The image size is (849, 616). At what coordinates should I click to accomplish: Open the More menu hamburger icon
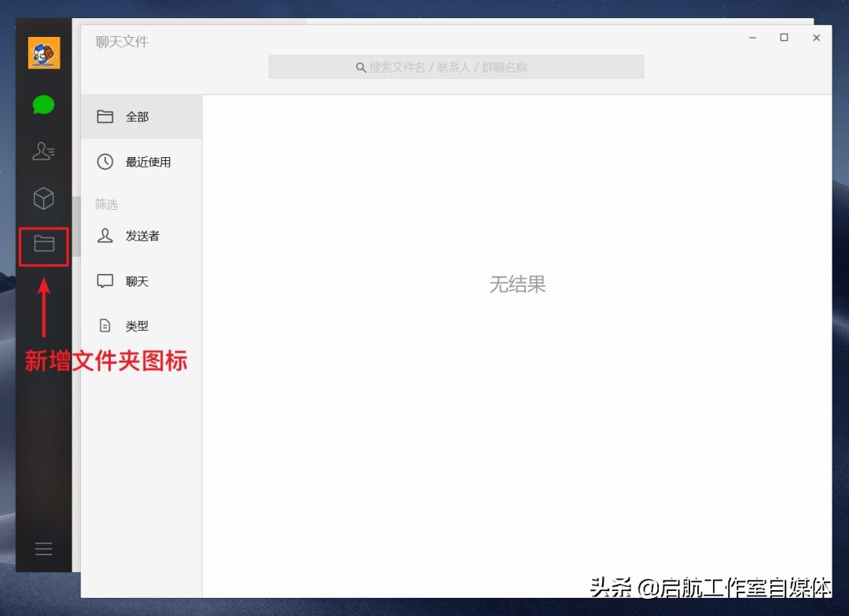[43, 548]
